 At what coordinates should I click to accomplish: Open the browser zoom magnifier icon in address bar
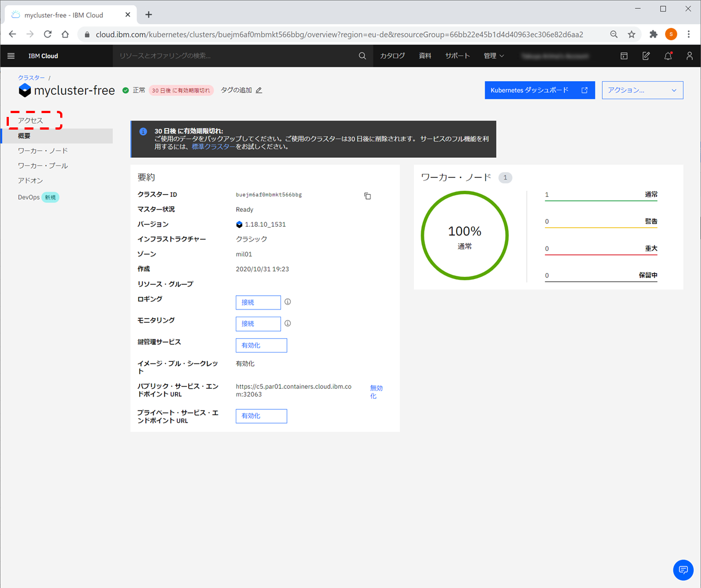(614, 34)
